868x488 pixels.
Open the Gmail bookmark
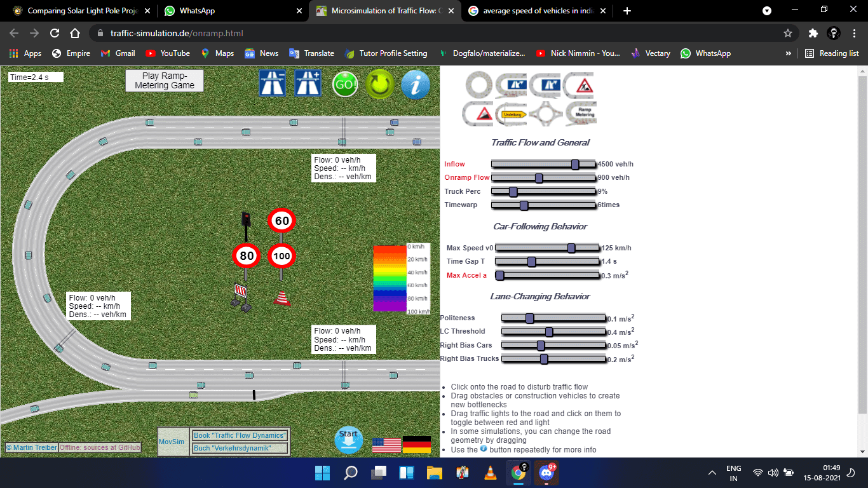118,53
